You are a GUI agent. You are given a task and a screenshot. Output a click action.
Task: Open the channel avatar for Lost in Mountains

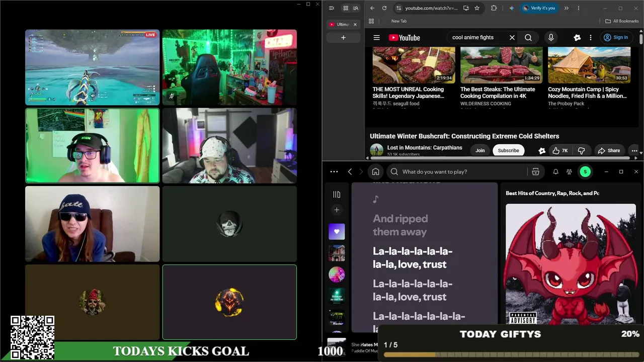376,150
